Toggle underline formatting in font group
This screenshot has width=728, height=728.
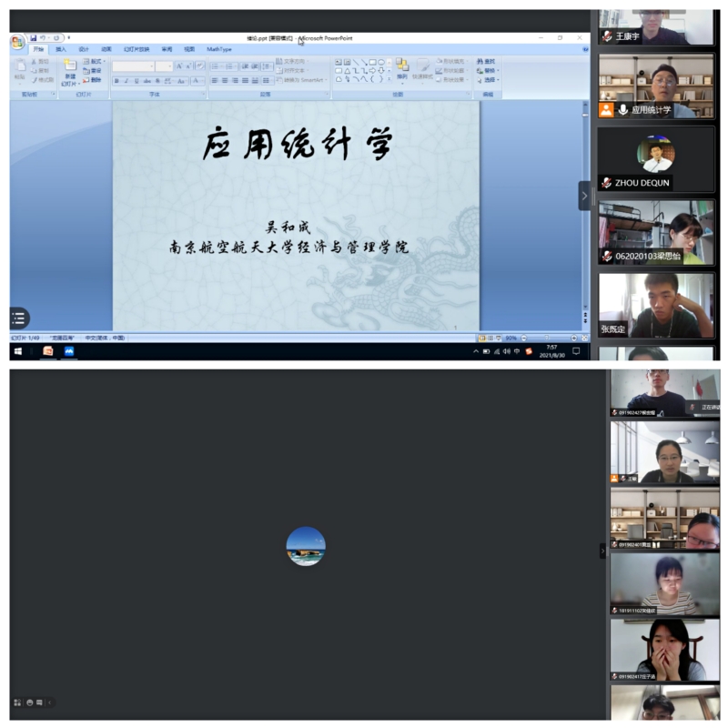(x=136, y=80)
